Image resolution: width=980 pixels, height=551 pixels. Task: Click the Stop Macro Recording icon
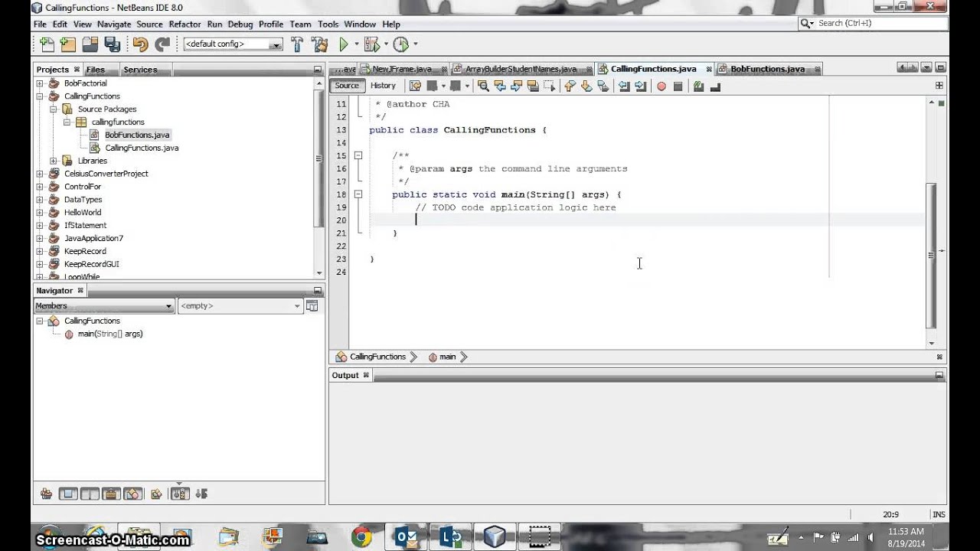[x=678, y=86]
